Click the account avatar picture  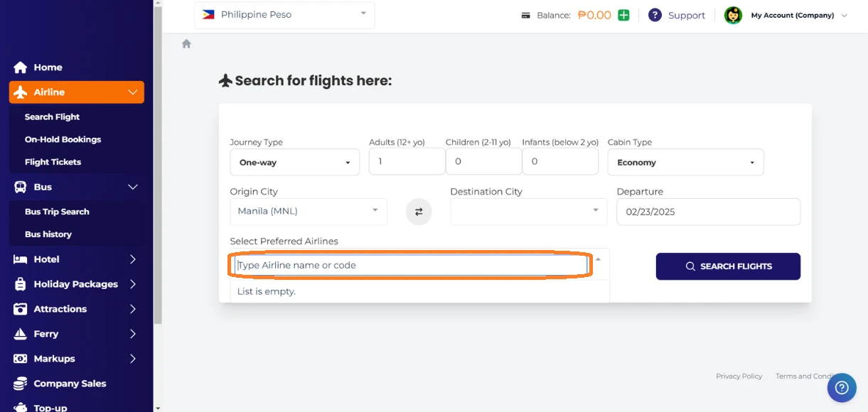(x=733, y=15)
